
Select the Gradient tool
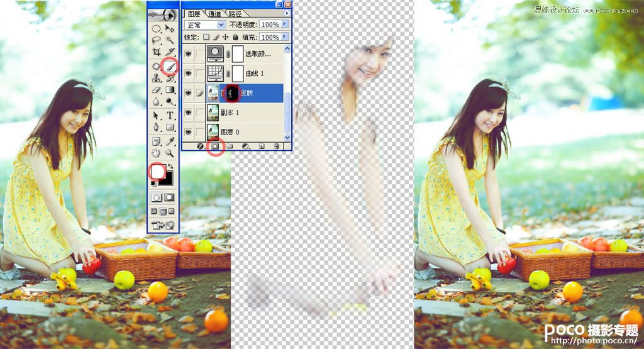[x=170, y=91]
